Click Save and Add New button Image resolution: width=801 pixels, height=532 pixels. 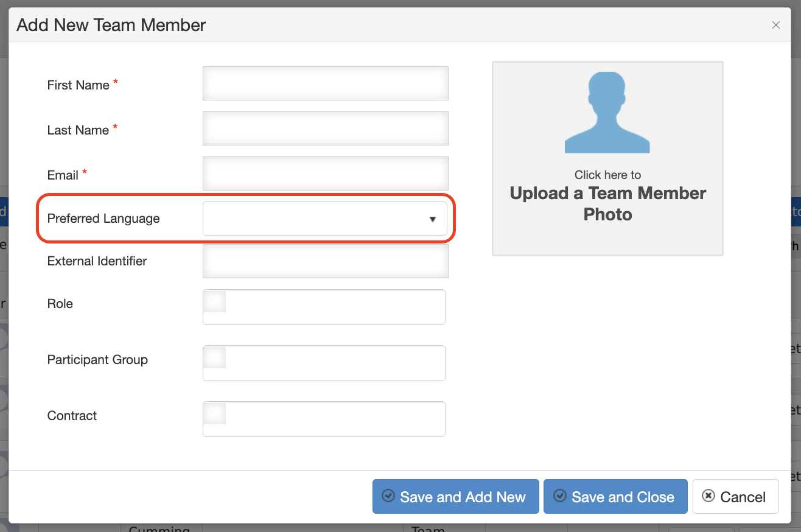coord(456,497)
